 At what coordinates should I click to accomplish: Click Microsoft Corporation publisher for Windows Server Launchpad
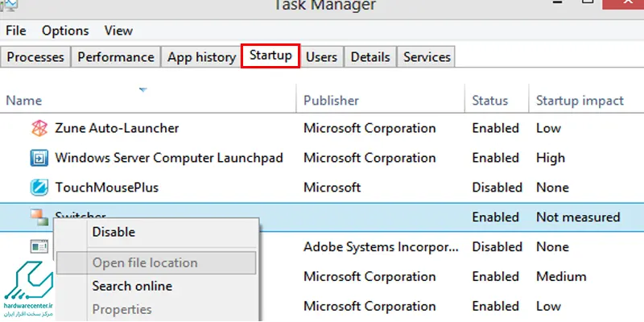click(369, 158)
